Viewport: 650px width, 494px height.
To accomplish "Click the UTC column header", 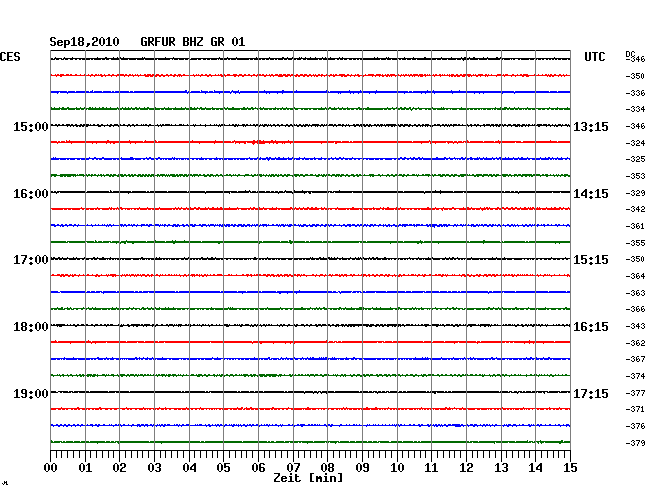I will coord(594,57).
